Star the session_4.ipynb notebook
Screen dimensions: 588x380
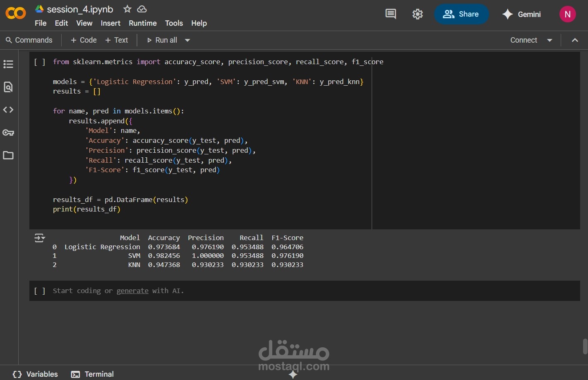click(127, 9)
